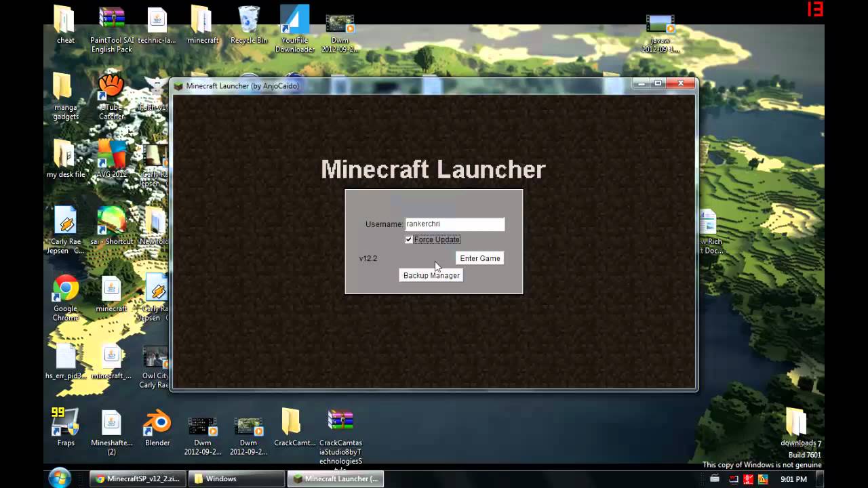Image resolution: width=868 pixels, height=488 pixels.
Task: Click the 9:01 PM clock
Action: (793, 479)
